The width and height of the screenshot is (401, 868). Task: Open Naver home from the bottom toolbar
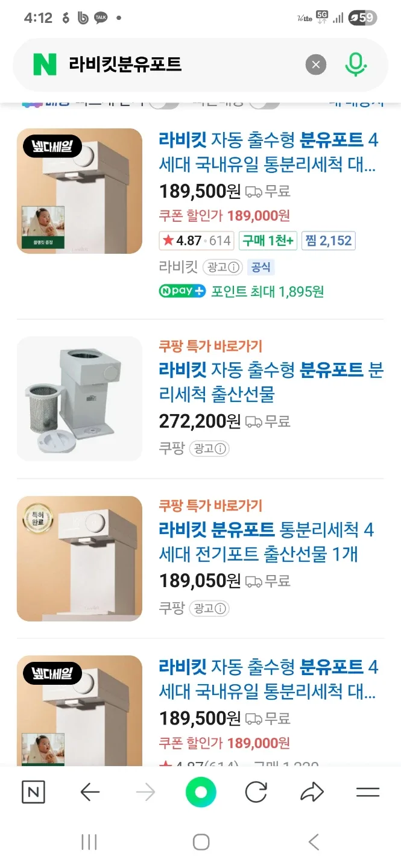coord(33,792)
